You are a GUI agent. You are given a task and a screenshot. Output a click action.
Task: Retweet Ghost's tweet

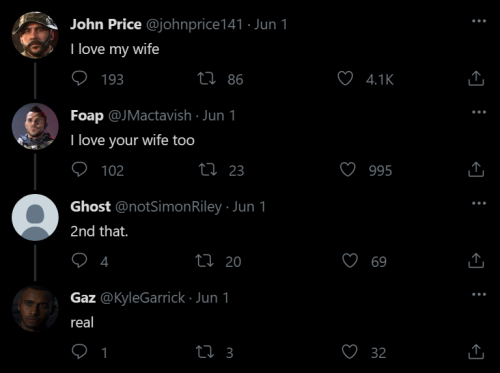point(204,261)
